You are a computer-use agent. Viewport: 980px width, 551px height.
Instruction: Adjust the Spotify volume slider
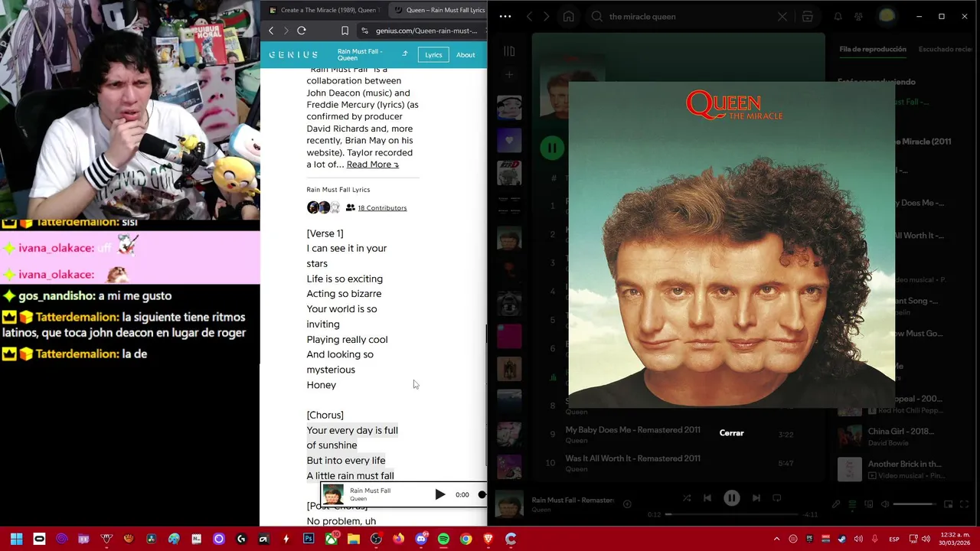pyautogui.click(x=914, y=504)
